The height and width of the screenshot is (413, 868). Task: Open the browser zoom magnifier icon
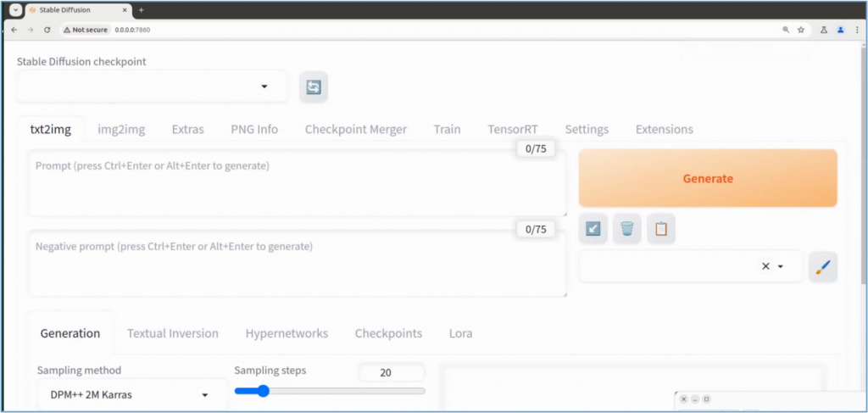click(x=786, y=30)
